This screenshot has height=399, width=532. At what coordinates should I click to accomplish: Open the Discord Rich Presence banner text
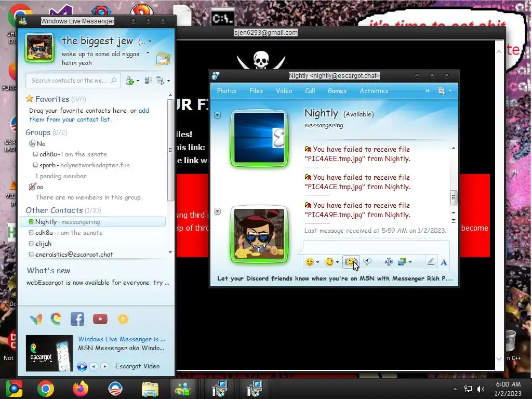pyautogui.click(x=335, y=278)
